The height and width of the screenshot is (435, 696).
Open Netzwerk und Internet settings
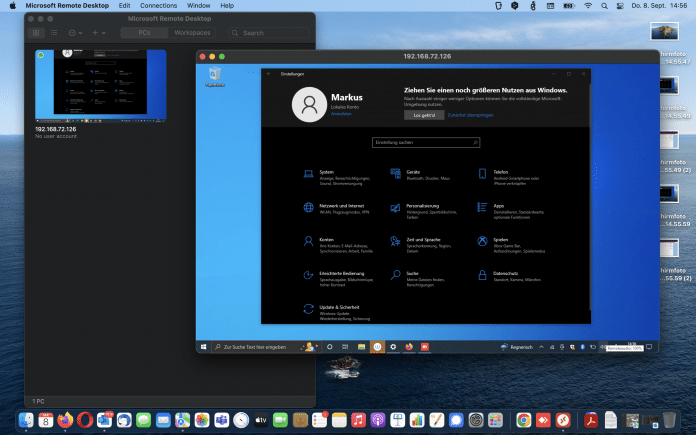pos(336,208)
